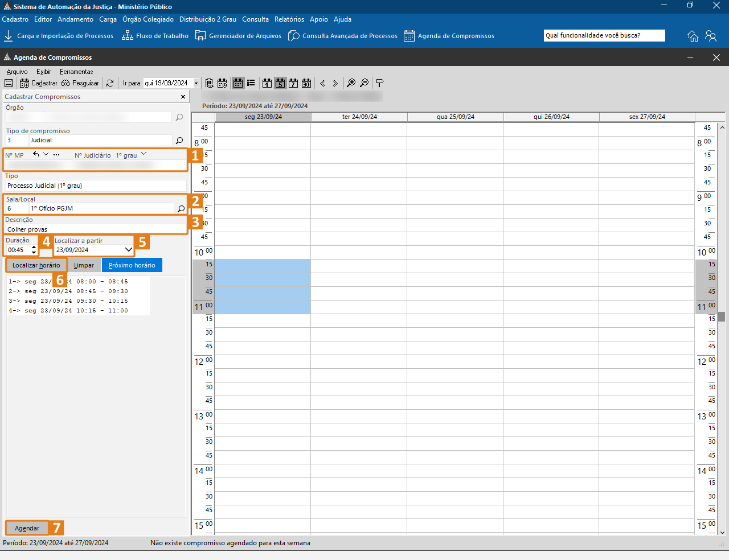Click the calendar with clock icon
The width and height of the screenshot is (729, 560).
tap(222, 83)
